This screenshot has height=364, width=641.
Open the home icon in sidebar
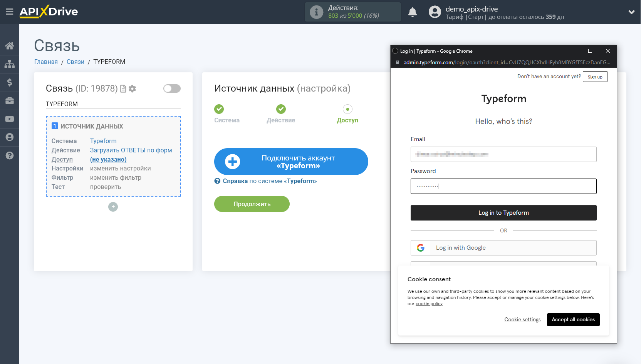(x=10, y=46)
